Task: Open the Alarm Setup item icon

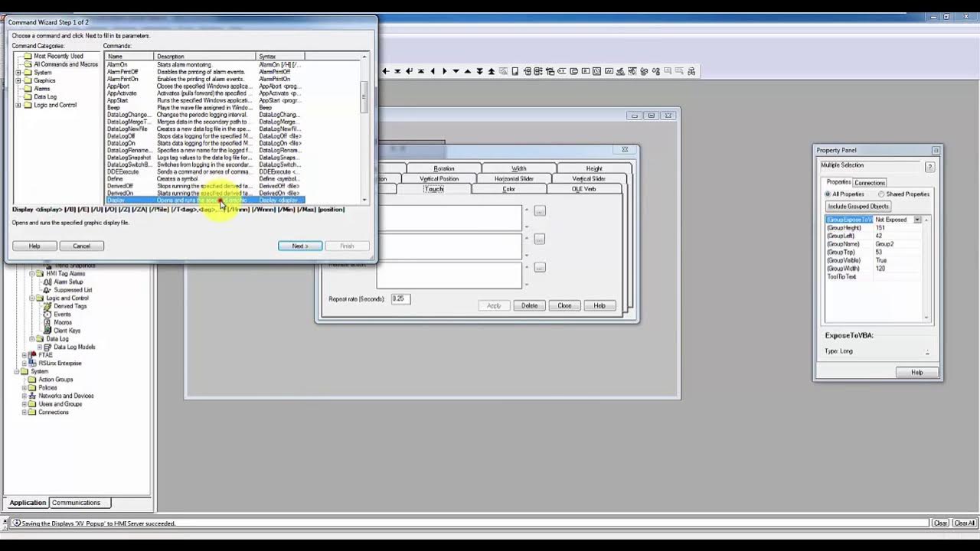Action: (x=47, y=282)
